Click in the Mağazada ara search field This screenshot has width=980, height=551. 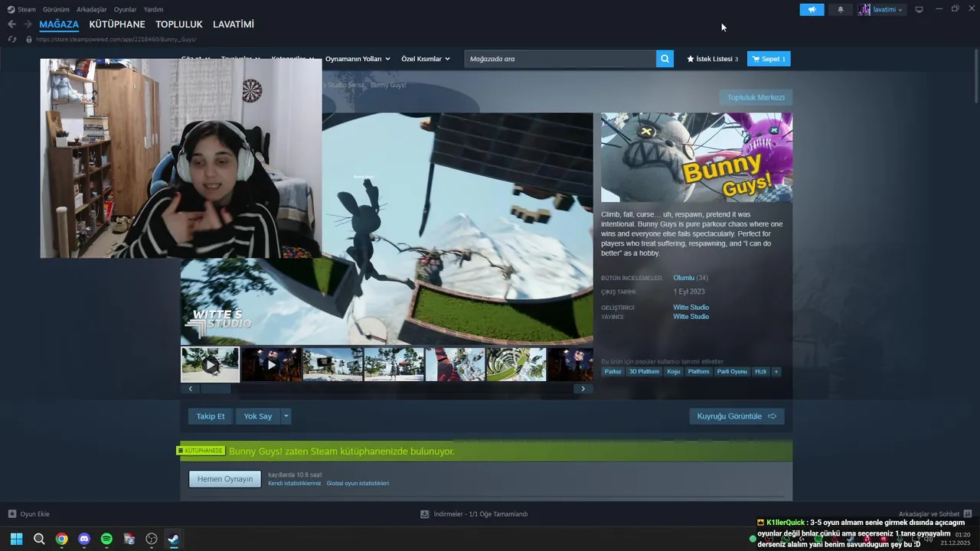point(560,59)
